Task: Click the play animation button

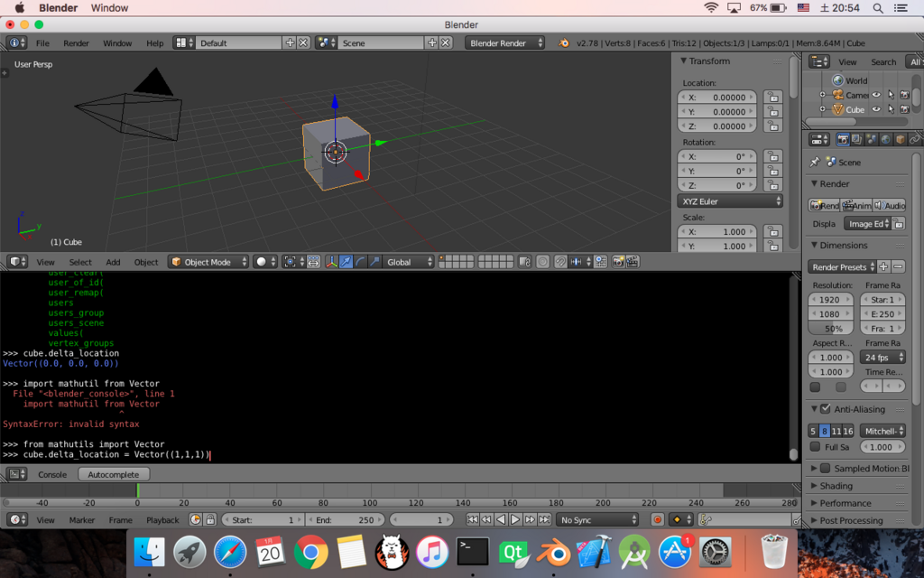Action: (x=515, y=519)
